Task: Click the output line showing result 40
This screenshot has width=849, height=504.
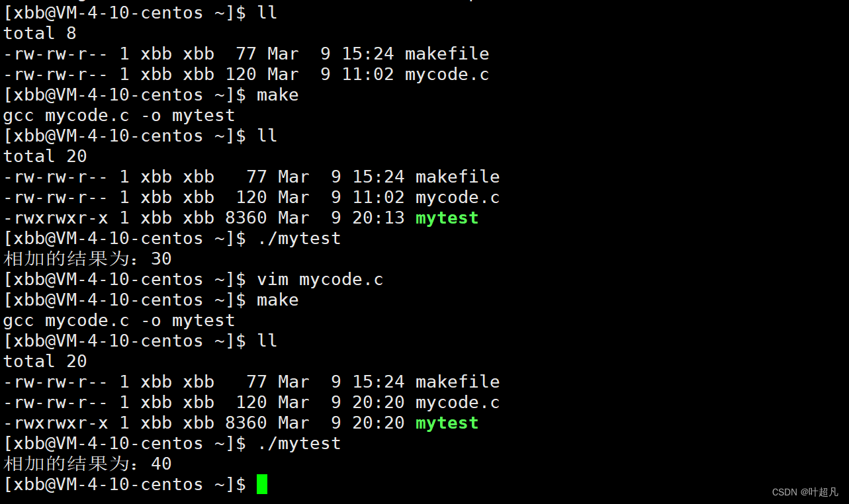Action: tap(87, 464)
